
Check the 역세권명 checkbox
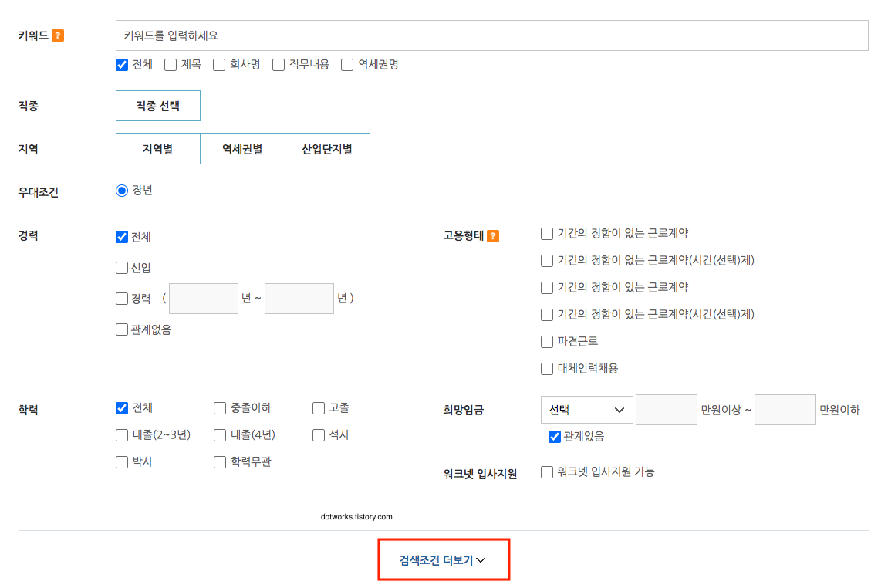point(347,65)
